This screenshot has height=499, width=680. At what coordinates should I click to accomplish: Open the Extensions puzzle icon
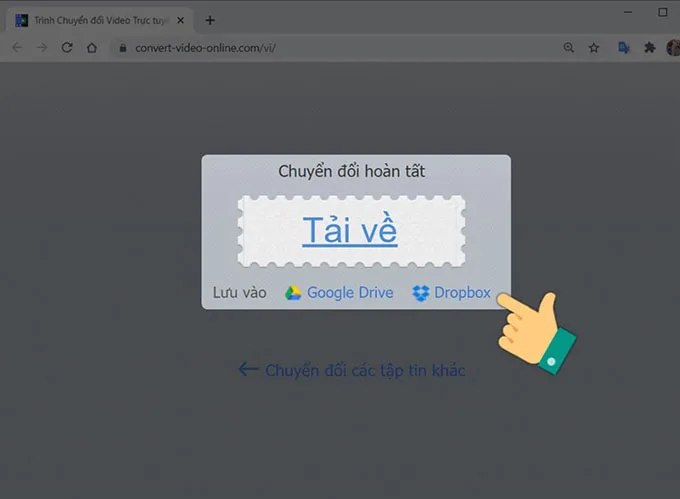[649, 47]
